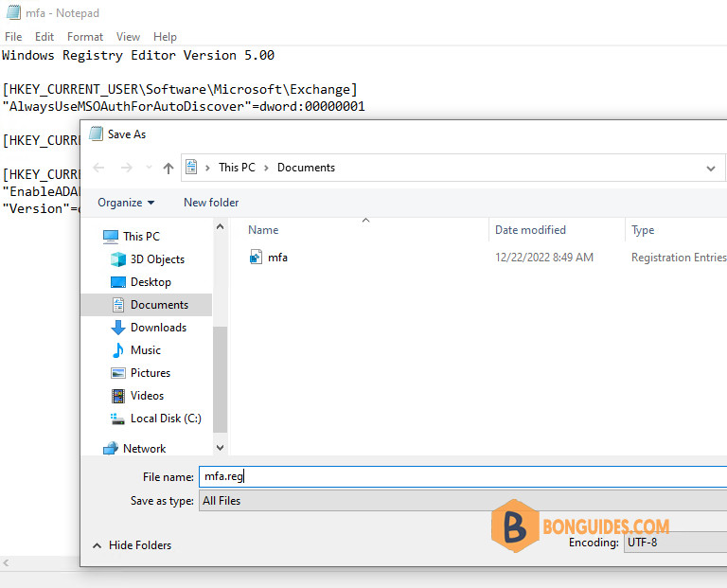Click the Videos filmstrip icon
This screenshot has height=588, width=727.
point(118,396)
